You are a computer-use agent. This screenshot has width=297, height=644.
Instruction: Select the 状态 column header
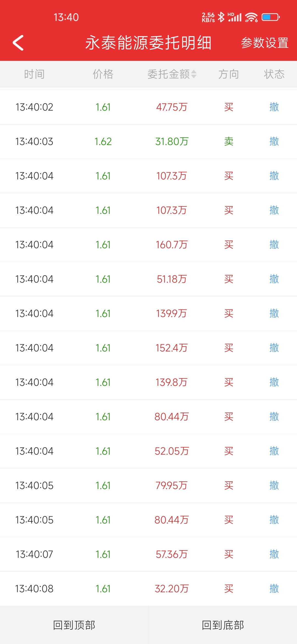pyautogui.click(x=274, y=74)
